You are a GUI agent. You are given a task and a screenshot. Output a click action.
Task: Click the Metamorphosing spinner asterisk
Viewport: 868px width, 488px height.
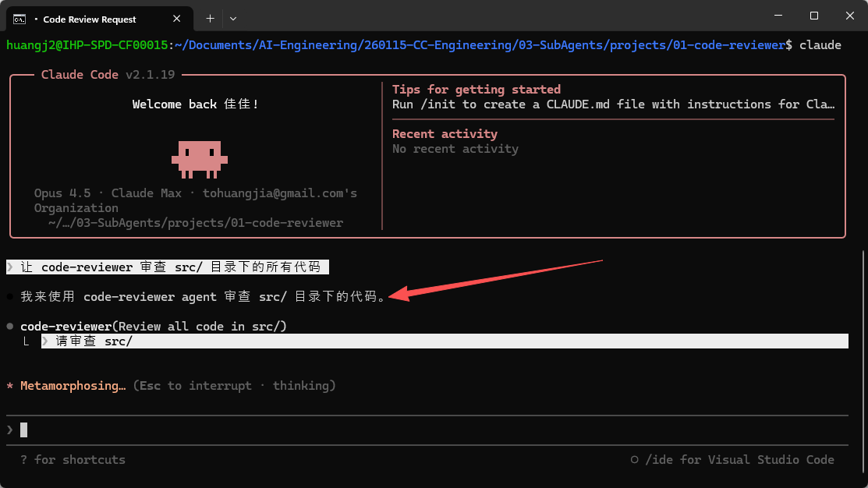[x=9, y=387]
